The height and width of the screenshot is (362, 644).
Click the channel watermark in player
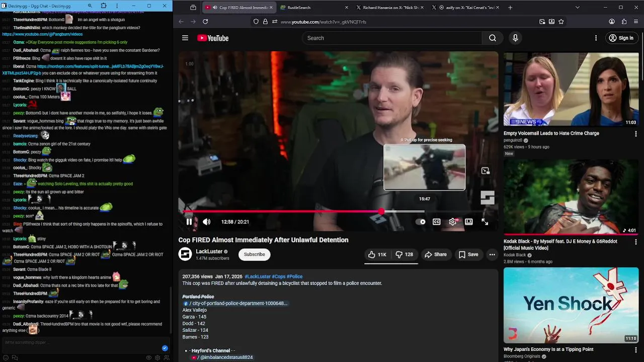[487, 198]
